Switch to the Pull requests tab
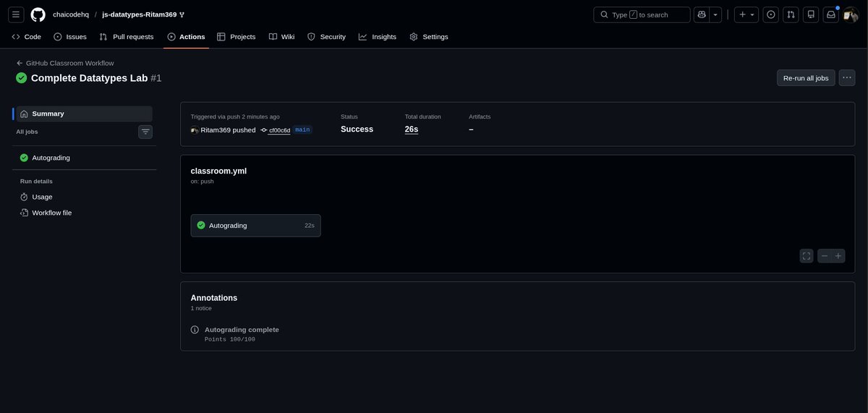Viewport: 868px width, 413px height. coord(127,37)
